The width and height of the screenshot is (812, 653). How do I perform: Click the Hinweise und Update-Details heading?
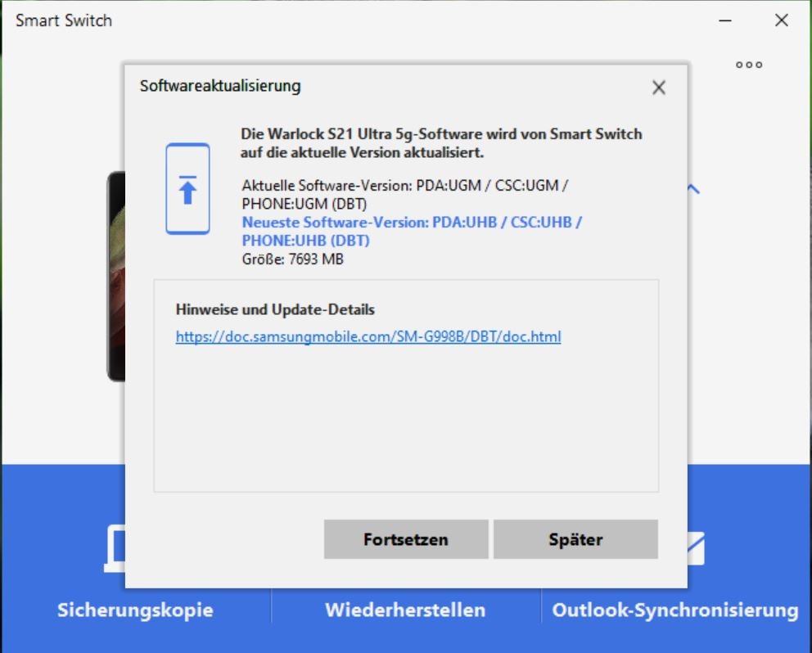(x=275, y=309)
